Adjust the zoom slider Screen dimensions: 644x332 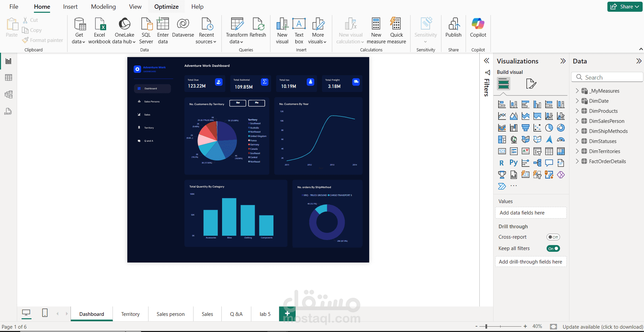[486, 326]
